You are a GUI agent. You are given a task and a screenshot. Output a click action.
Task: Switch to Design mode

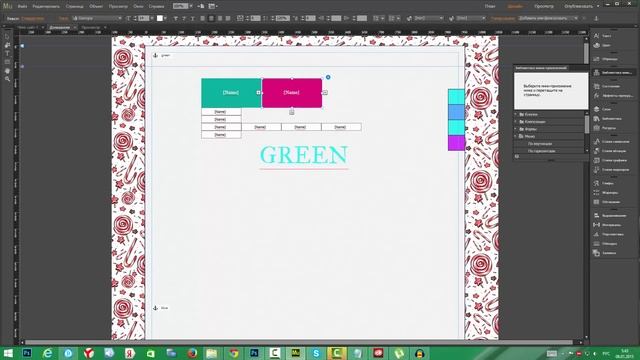pyautogui.click(x=515, y=6)
